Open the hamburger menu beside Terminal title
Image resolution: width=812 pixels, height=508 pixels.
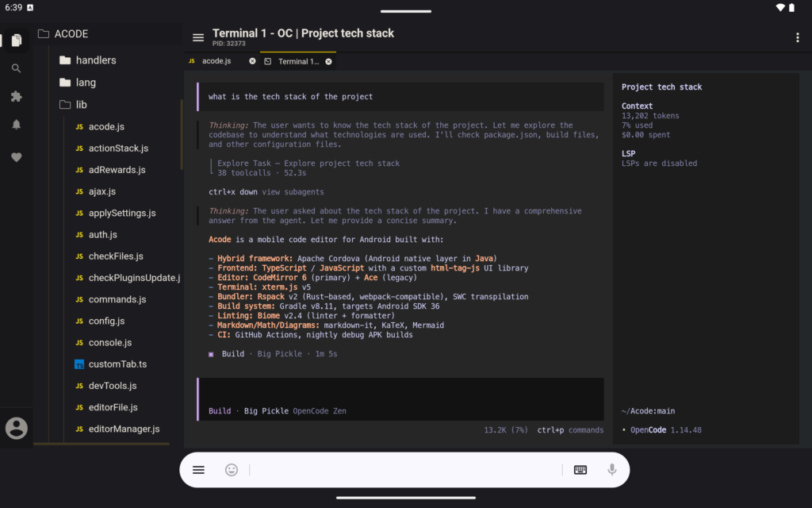[x=198, y=37]
